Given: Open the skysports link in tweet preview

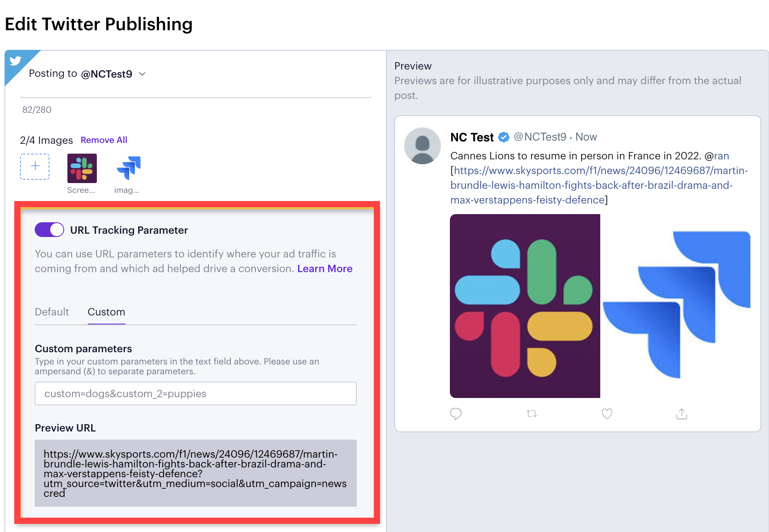Looking at the screenshot, I should (x=599, y=185).
